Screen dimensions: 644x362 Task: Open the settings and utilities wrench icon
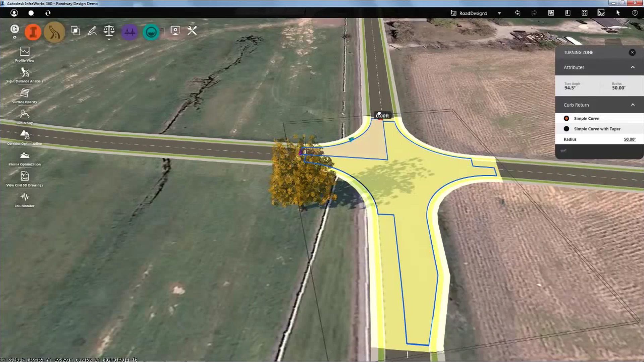point(192,31)
